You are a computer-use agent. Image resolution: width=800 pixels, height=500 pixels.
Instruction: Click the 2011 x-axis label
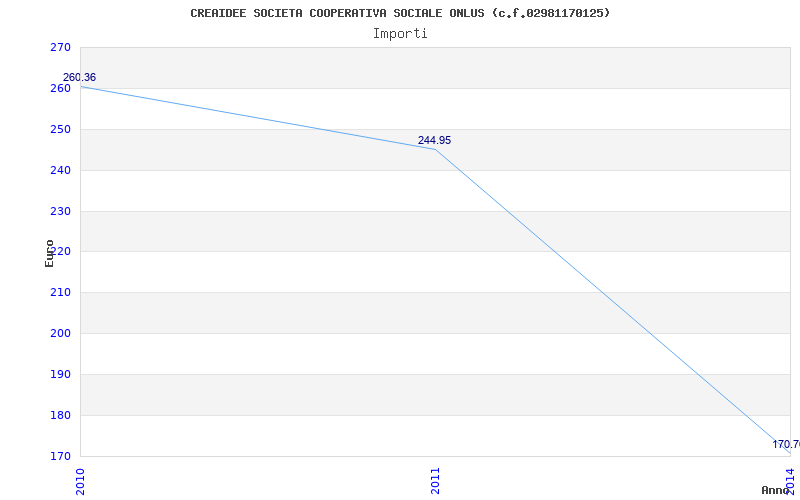coord(435,481)
